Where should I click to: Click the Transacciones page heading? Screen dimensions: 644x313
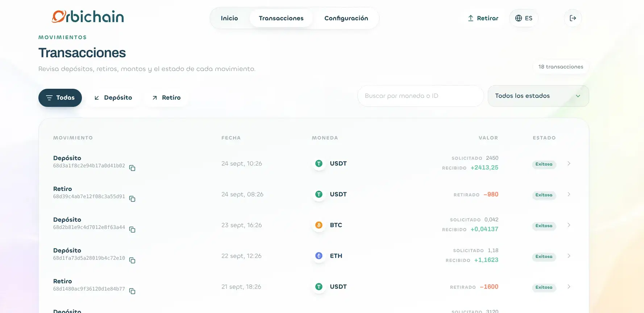[x=82, y=53]
